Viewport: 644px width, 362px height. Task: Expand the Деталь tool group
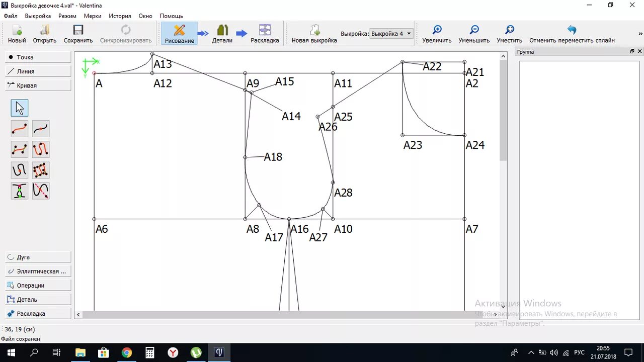click(x=38, y=299)
